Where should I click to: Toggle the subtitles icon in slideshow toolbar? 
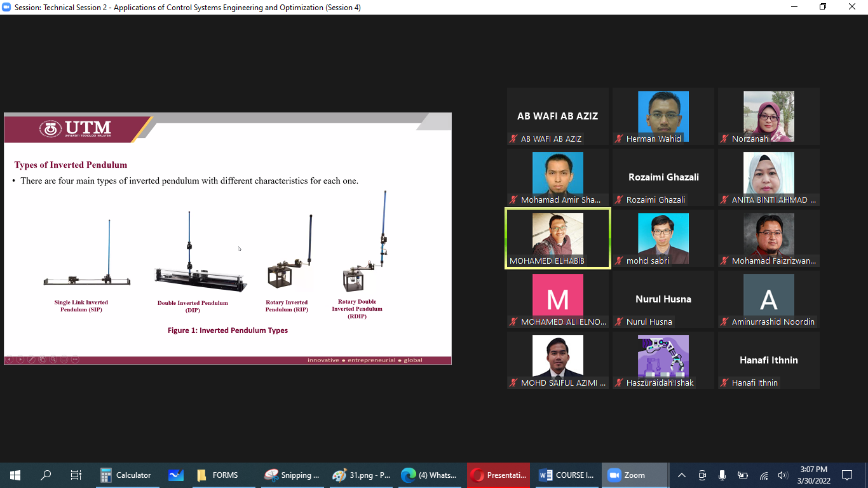click(64, 360)
